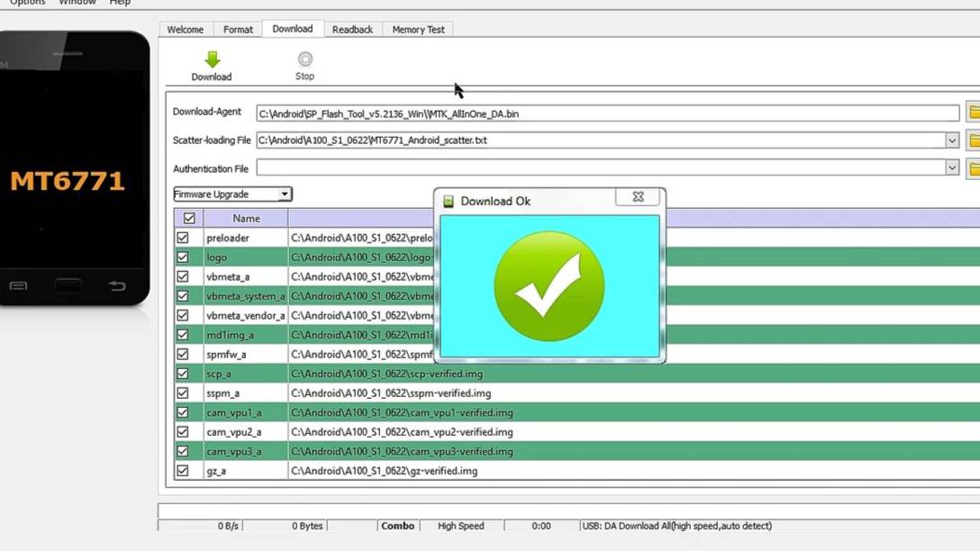
Task: Uncheck the spmfw_a checkbox
Action: click(x=183, y=354)
